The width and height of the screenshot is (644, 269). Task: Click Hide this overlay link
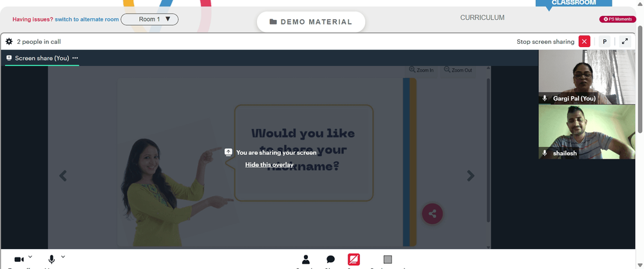tap(269, 164)
